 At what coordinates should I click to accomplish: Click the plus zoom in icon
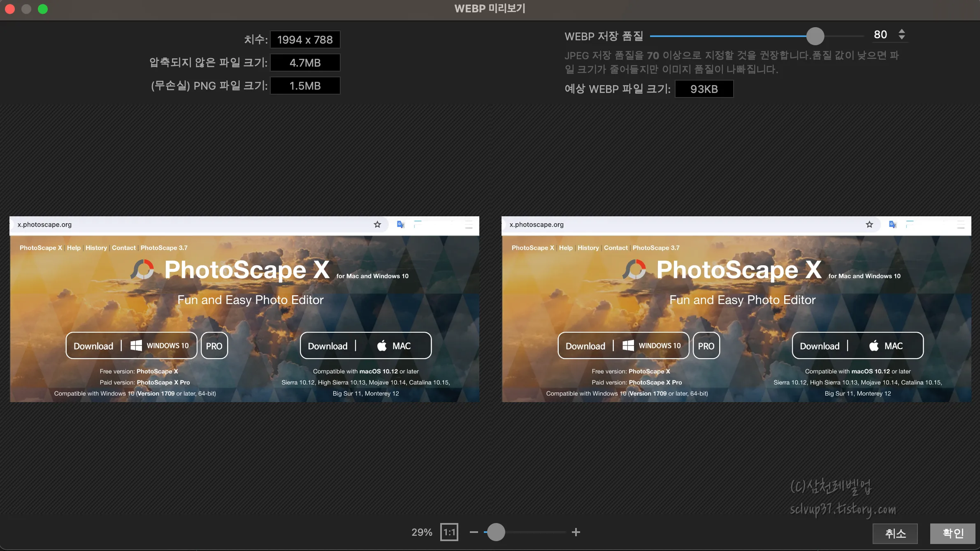pos(576,532)
